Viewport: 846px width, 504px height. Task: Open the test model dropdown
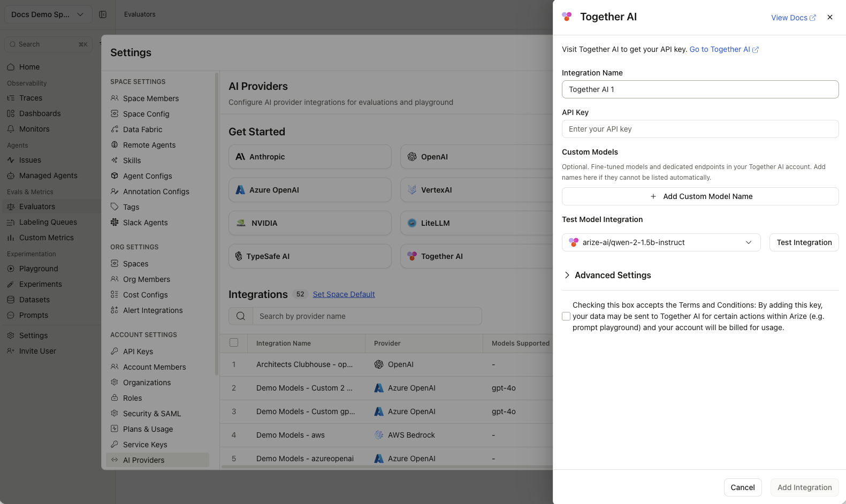661,242
